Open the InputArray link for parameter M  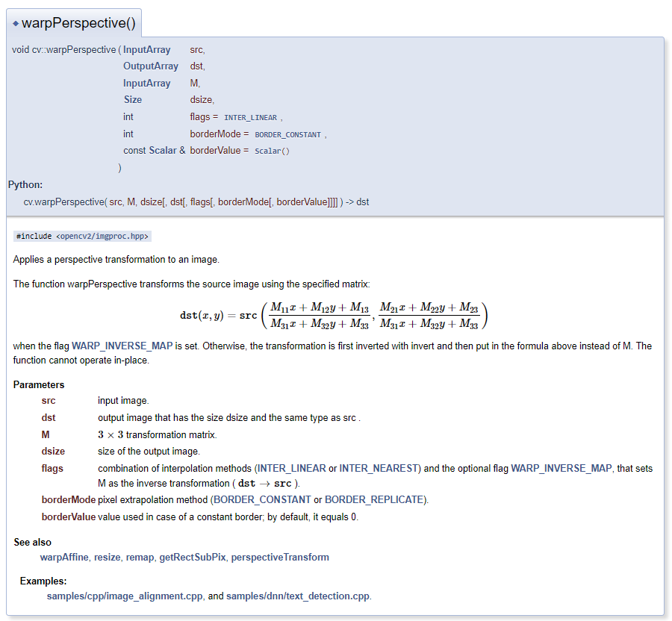pyautogui.click(x=146, y=83)
